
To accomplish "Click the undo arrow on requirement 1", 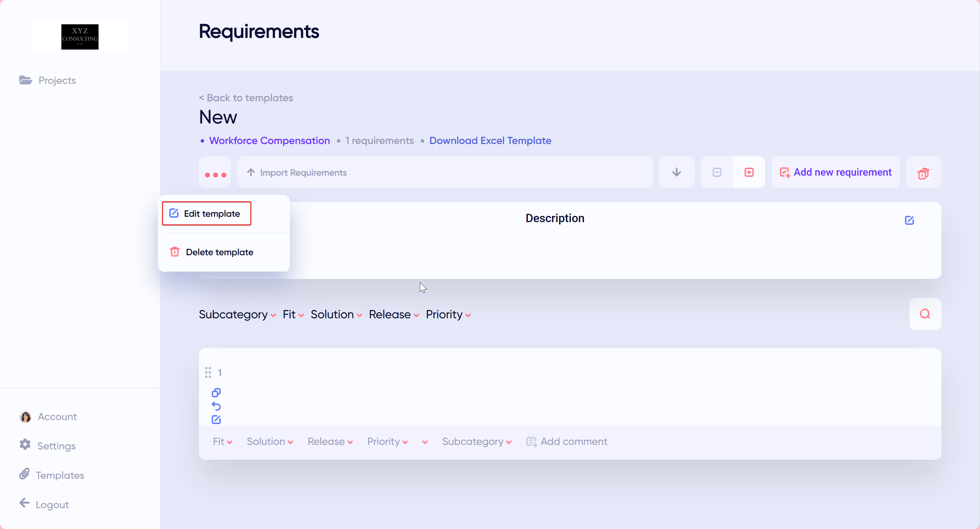I will tap(216, 406).
